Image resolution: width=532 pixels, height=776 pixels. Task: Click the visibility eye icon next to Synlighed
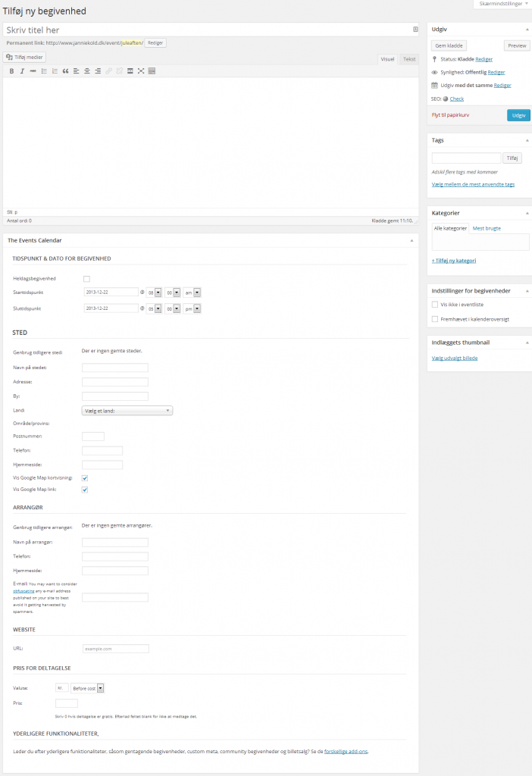coord(434,72)
